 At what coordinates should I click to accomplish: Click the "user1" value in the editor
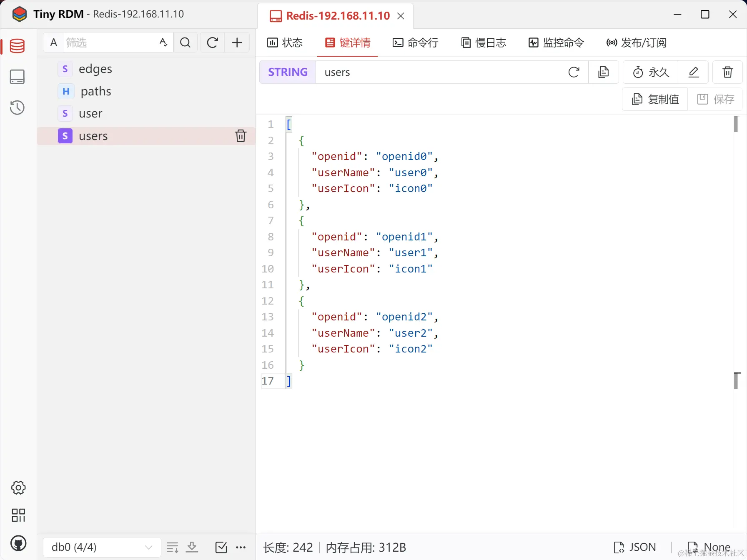(411, 252)
